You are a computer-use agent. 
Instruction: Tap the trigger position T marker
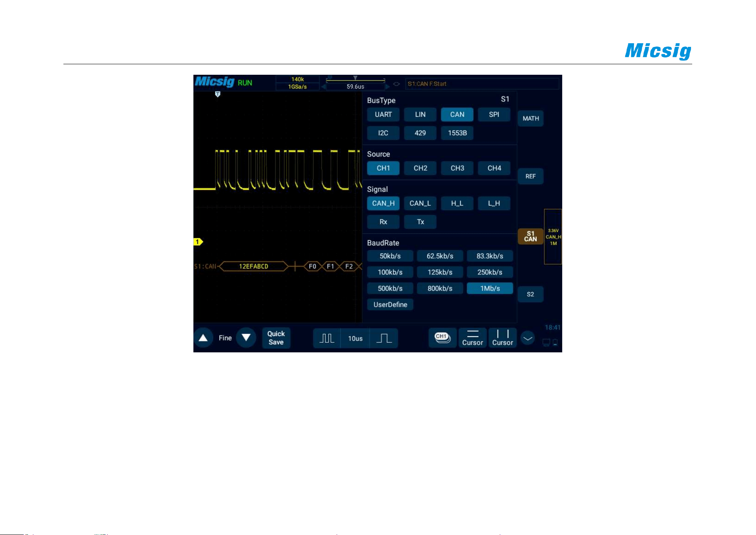click(218, 94)
